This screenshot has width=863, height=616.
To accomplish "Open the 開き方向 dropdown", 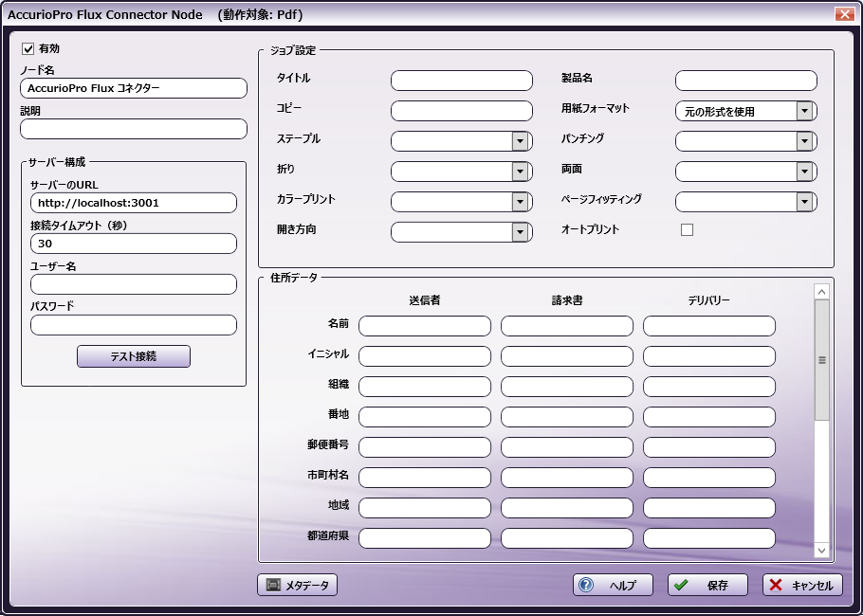I will coord(462,232).
